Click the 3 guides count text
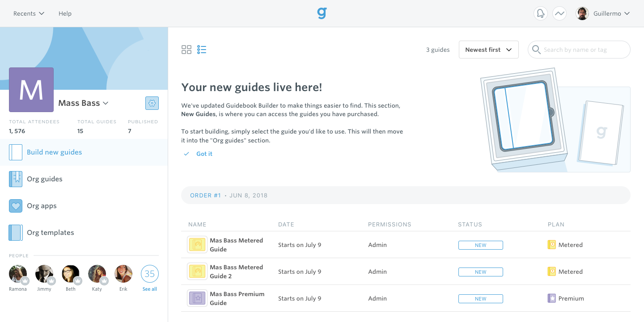Viewport: 644px width, 322px height. coord(438,50)
